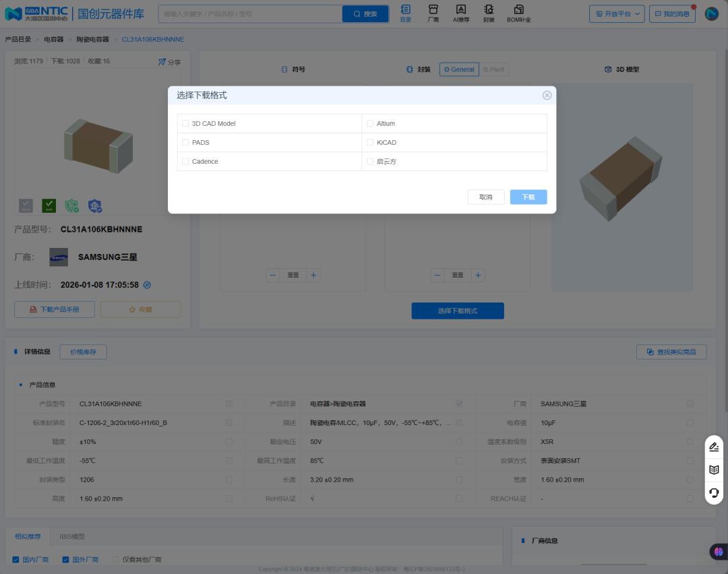Click the 下载 button in the dialog
This screenshot has width=728, height=574.
pos(528,197)
